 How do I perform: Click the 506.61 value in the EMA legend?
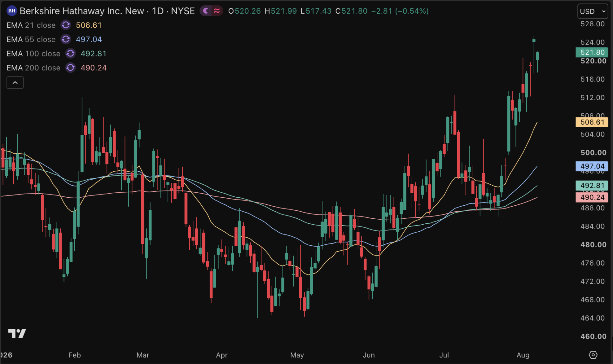(x=89, y=25)
